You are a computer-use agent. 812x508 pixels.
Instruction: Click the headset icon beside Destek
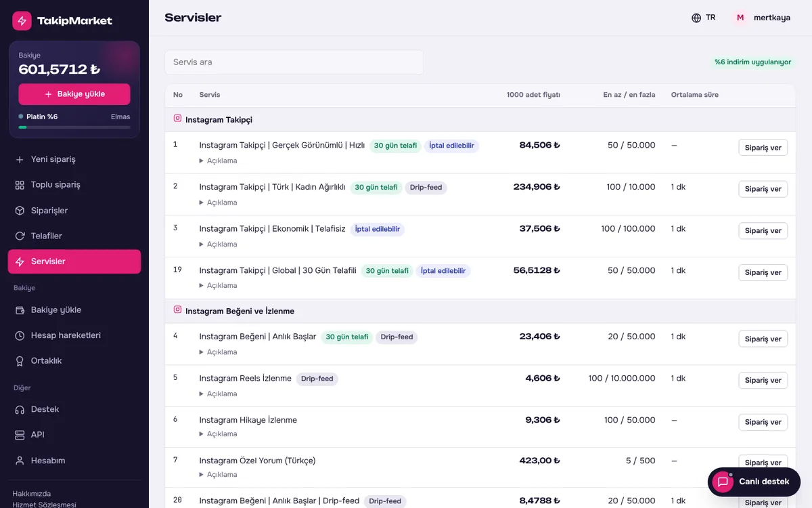pos(19,410)
